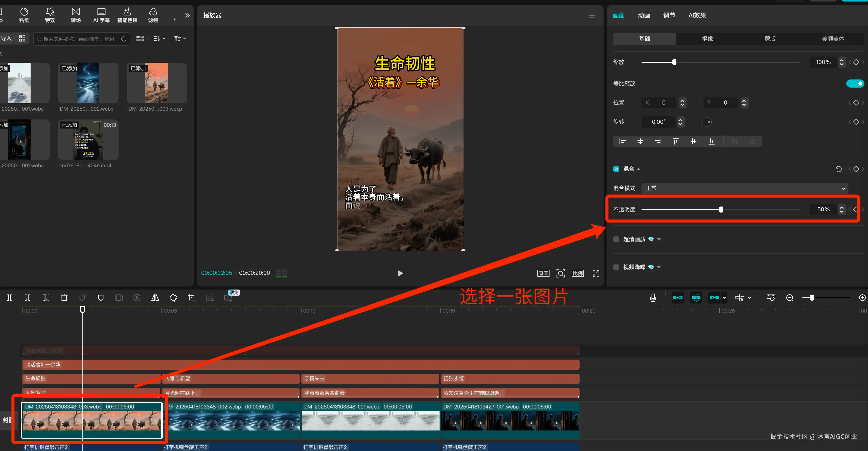Open the 贴纸 stickers panel
Screen dimensions: 868x451
point(24,15)
